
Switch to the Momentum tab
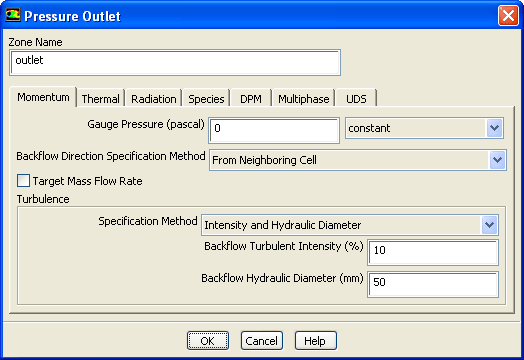pyautogui.click(x=43, y=97)
